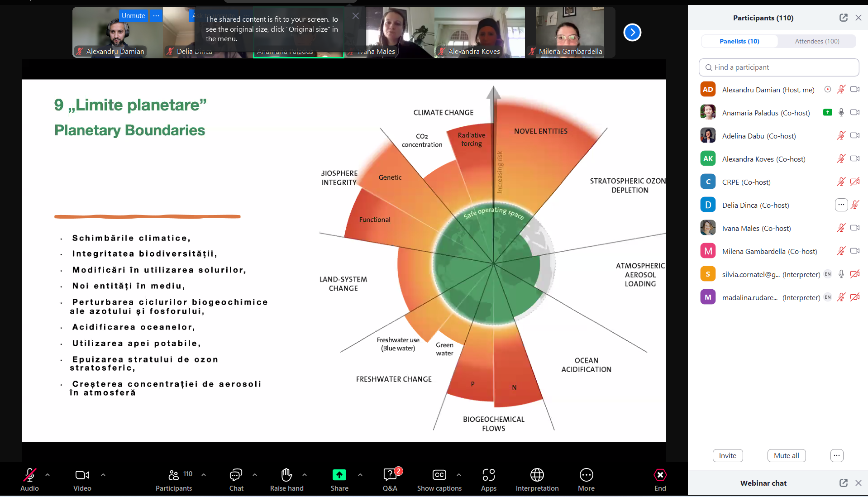This screenshot has height=497, width=868.
Task: Toggle the Audio microphone mute
Action: pos(29,475)
